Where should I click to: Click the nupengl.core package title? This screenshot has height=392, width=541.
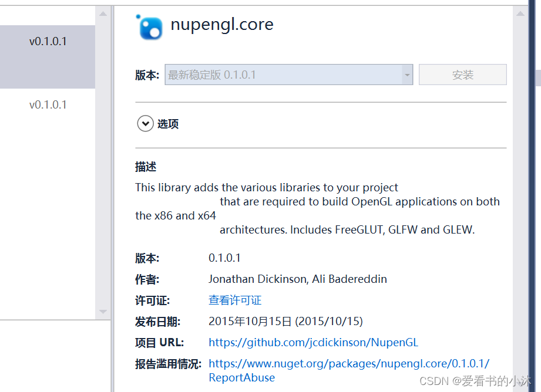point(222,25)
